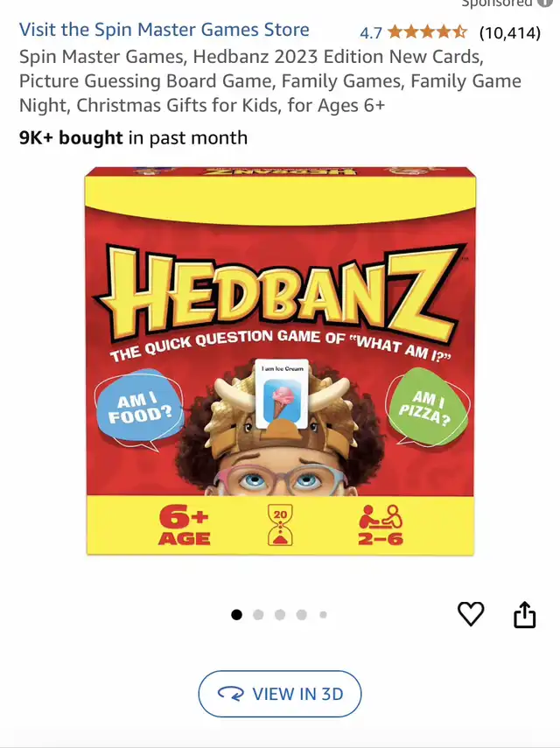The image size is (560, 748).
Task: Open the Hedbanz product title text
Action: [270, 80]
